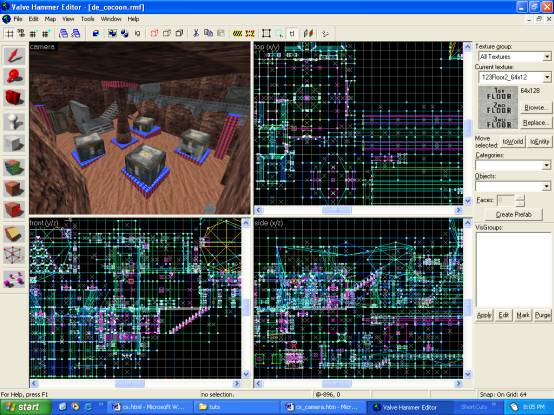This screenshot has height=415, width=554.
Task: Toggle the 2D grid display button
Action: [10, 34]
